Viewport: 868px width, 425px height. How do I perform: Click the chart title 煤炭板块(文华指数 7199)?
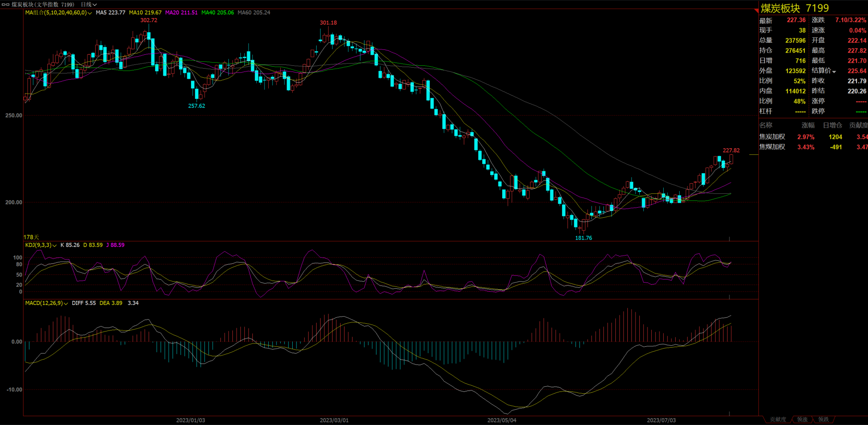pyautogui.click(x=42, y=5)
